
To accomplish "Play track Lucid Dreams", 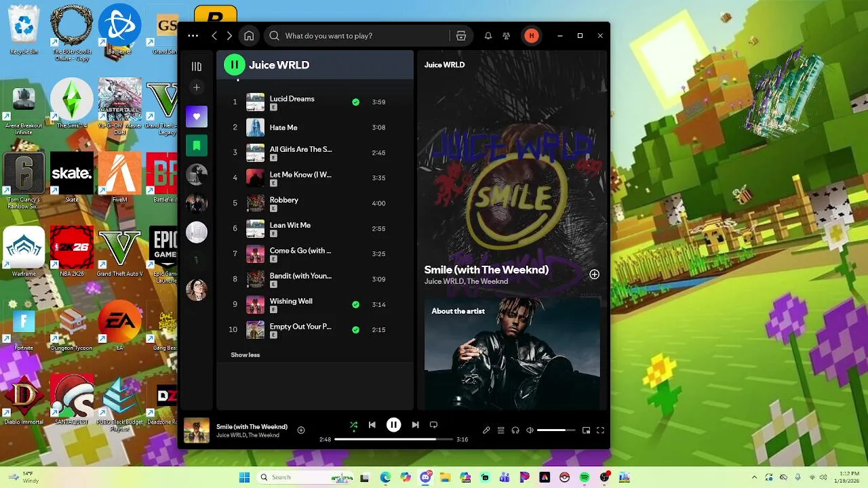I will pyautogui.click(x=315, y=102).
